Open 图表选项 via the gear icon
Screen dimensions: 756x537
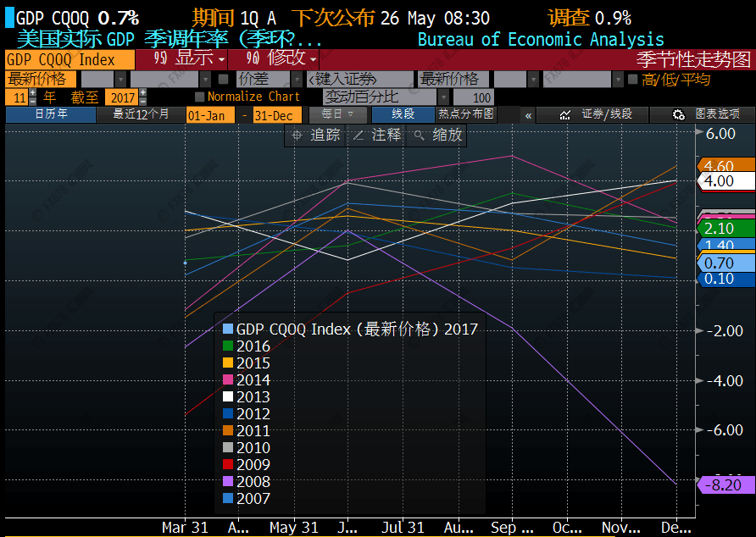(x=678, y=114)
